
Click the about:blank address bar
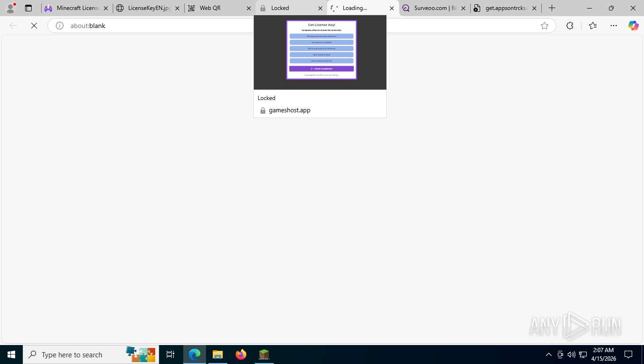click(301, 26)
